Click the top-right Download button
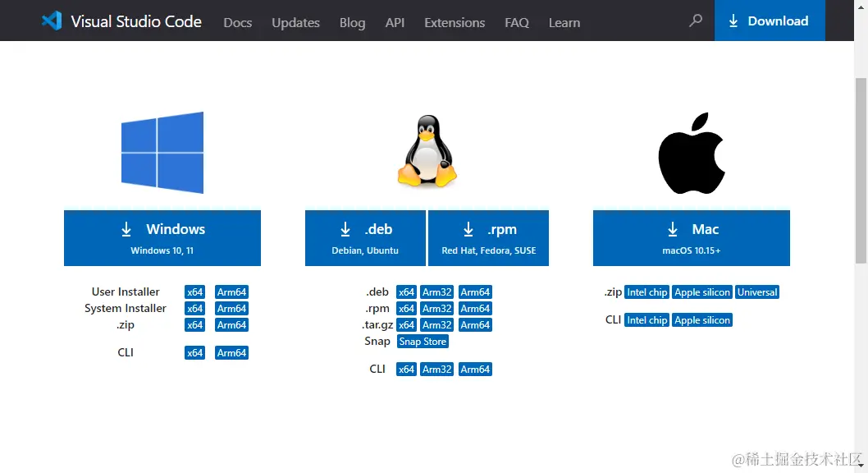 click(x=770, y=21)
